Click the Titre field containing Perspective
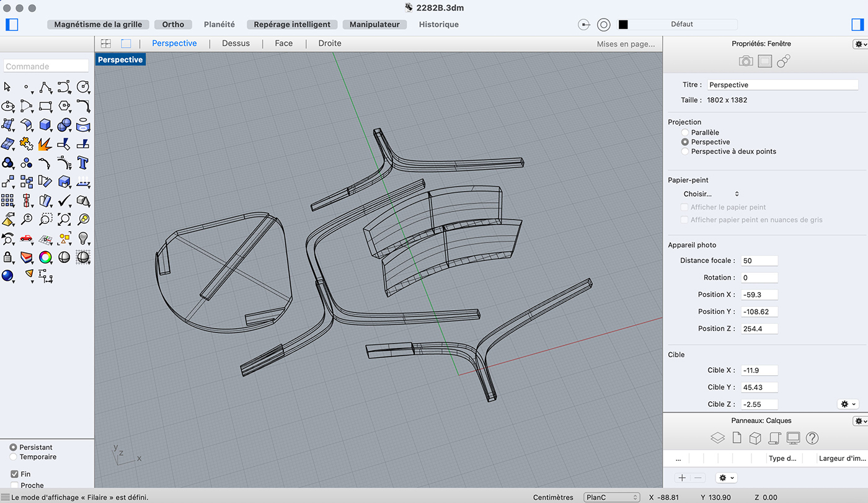Viewport: 868px width, 503px height. (784, 84)
